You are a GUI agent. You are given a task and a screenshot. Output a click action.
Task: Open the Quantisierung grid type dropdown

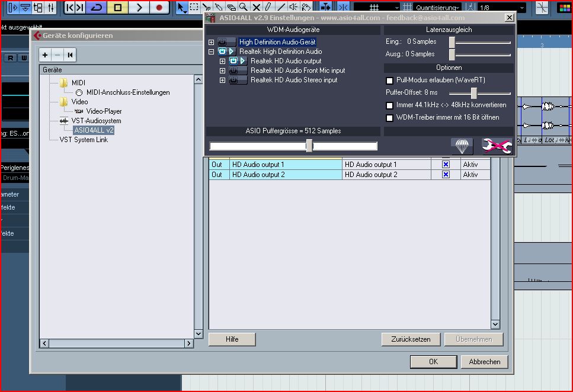437,7
